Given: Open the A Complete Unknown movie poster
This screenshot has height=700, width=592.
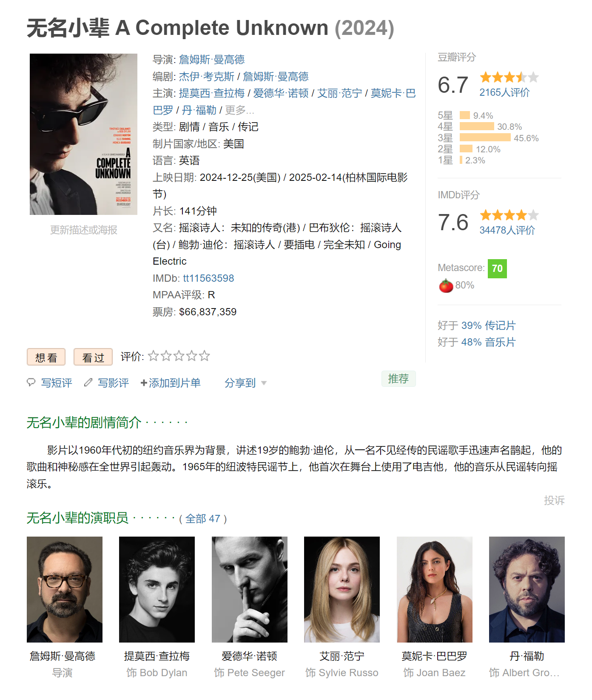Looking at the screenshot, I should (83, 134).
